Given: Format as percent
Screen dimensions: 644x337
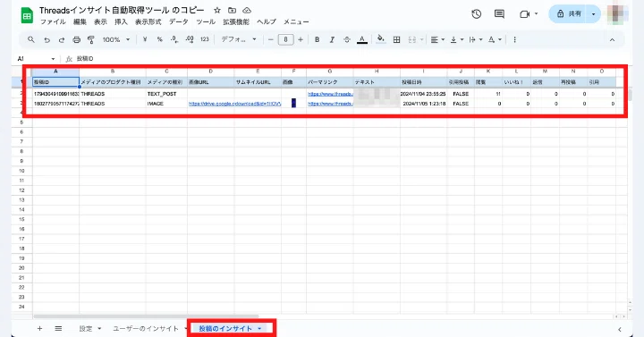Looking at the screenshot, I should click(159, 39).
